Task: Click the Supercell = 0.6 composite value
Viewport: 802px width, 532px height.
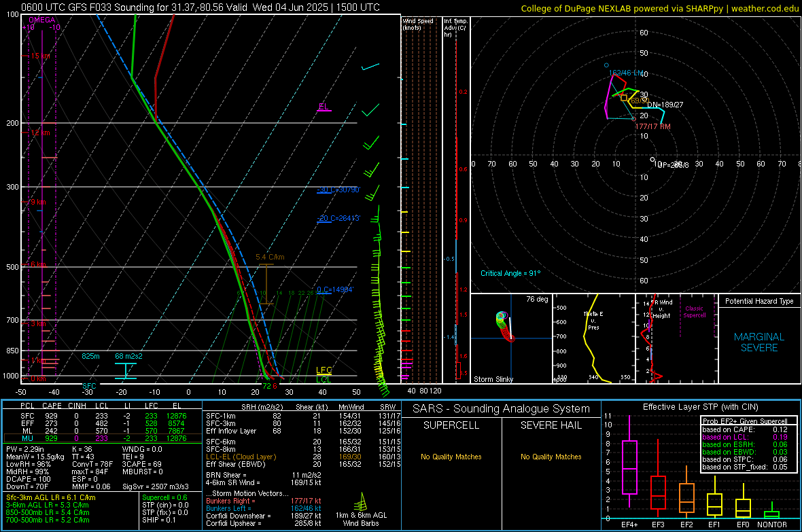Action: pos(164,497)
